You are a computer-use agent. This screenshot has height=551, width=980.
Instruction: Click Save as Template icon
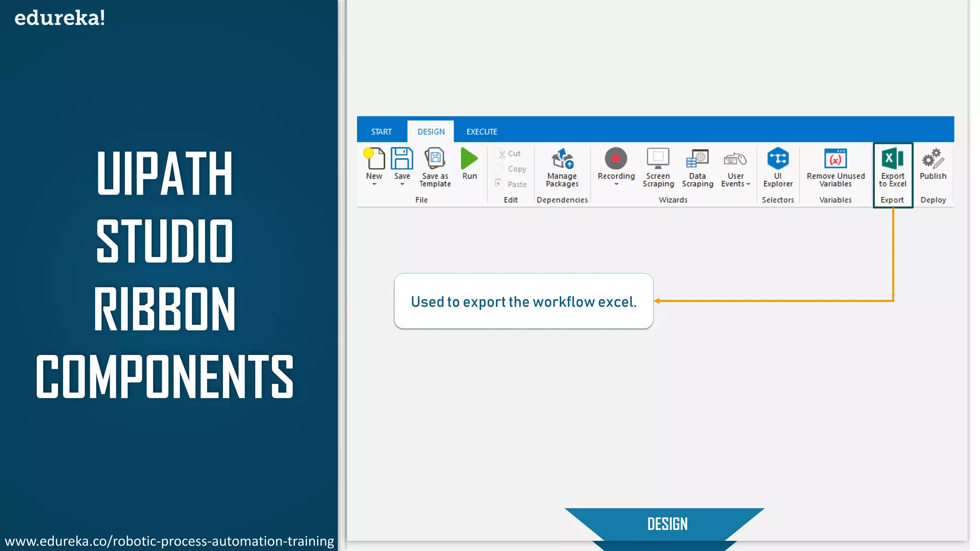435,159
